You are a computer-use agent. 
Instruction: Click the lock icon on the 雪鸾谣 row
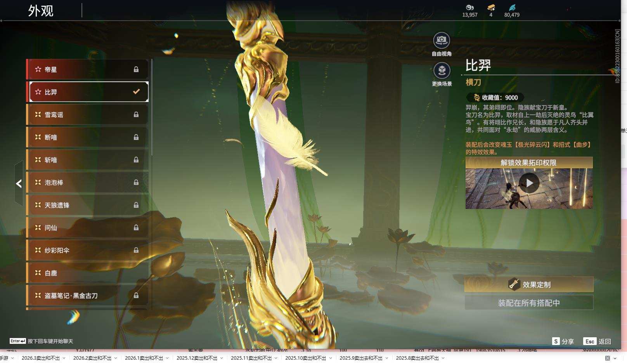click(x=136, y=114)
